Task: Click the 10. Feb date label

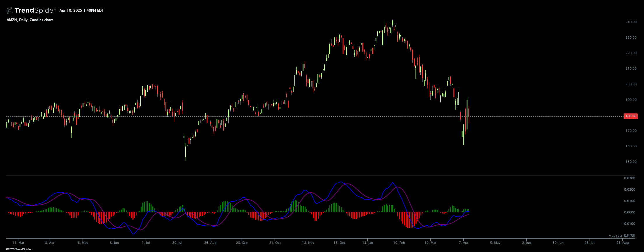Action: tap(399, 243)
